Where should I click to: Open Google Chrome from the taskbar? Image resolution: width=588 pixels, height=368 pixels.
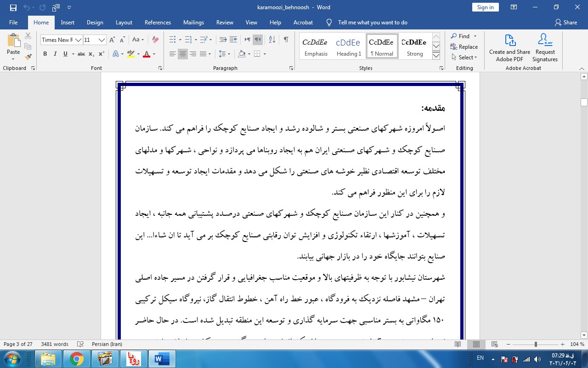(x=77, y=359)
